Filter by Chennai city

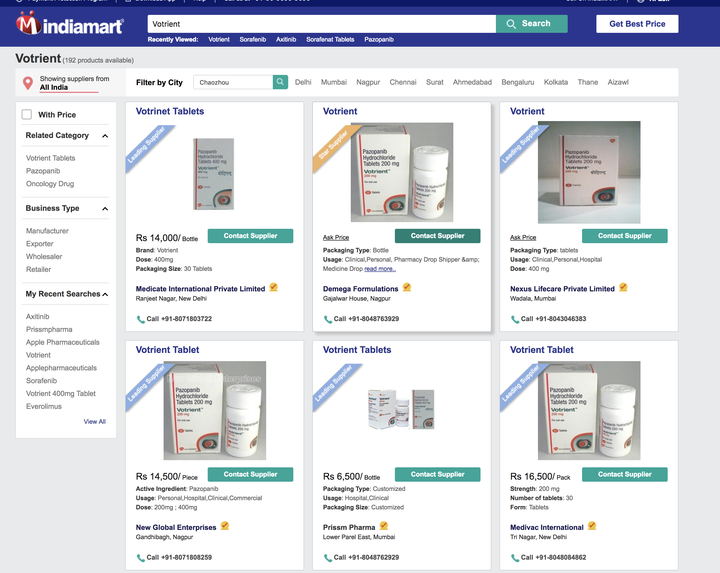403,82
